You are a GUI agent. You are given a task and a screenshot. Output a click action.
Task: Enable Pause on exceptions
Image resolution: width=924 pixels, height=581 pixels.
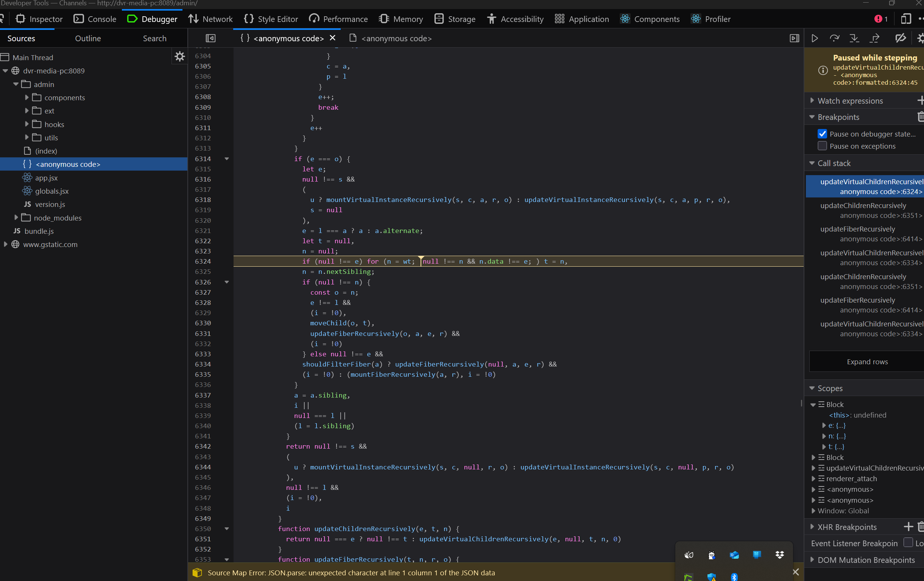(x=822, y=146)
